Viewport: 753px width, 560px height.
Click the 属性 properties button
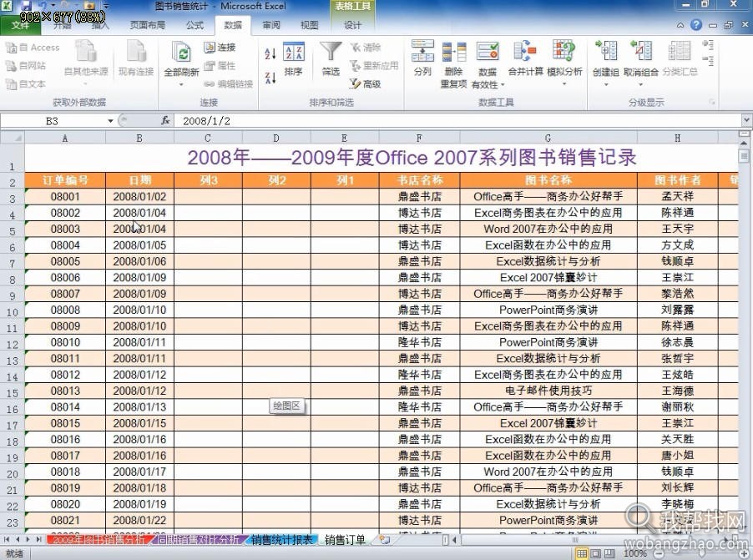220,65
